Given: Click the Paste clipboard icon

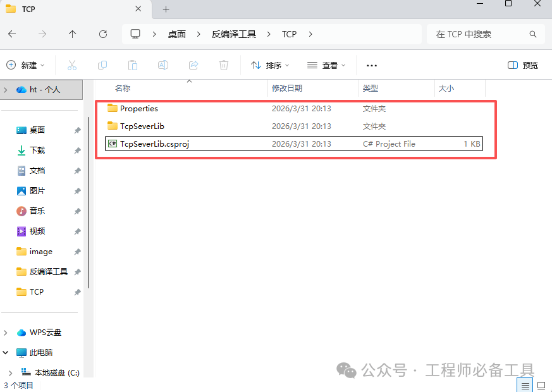Looking at the screenshot, I should [x=133, y=65].
